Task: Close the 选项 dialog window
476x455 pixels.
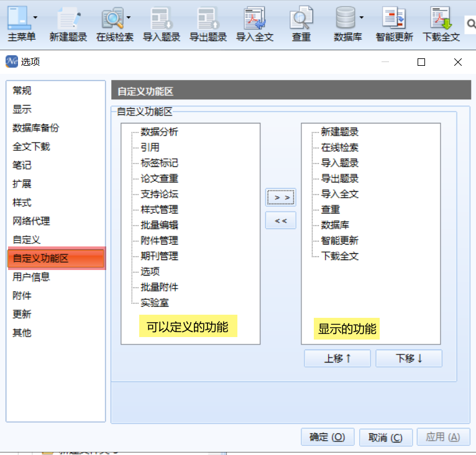Action: tap(458, 62)
